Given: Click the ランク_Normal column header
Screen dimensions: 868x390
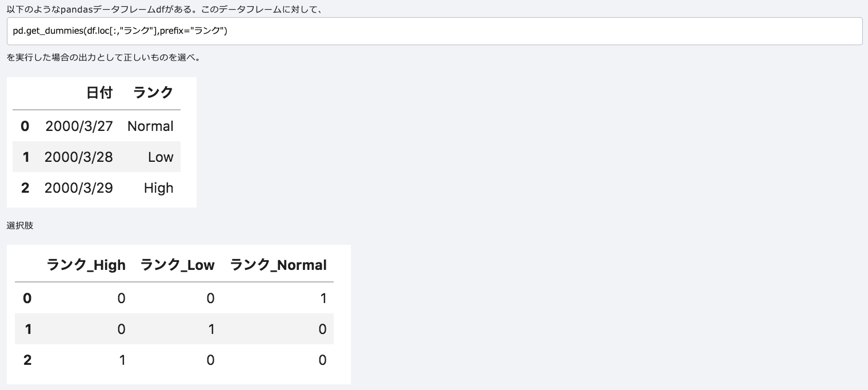Looking at the screenshot, I should 278,265.
